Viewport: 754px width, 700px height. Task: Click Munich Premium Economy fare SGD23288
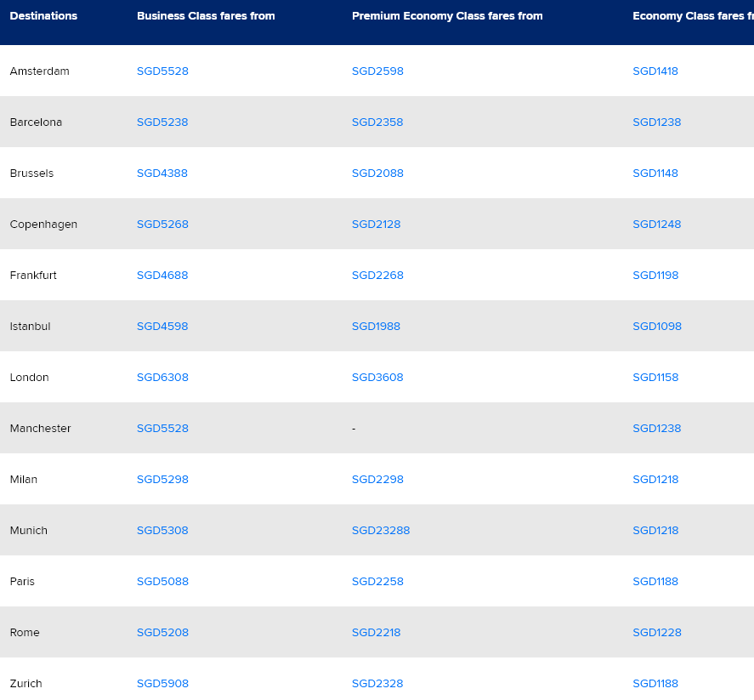point(381,531)
